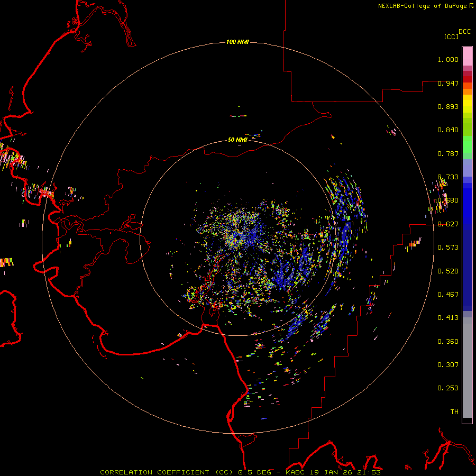The height and width of the screenshot is (476, 476).
Task: Click the 0.947 scale value
Action: [x=448, y=83]
